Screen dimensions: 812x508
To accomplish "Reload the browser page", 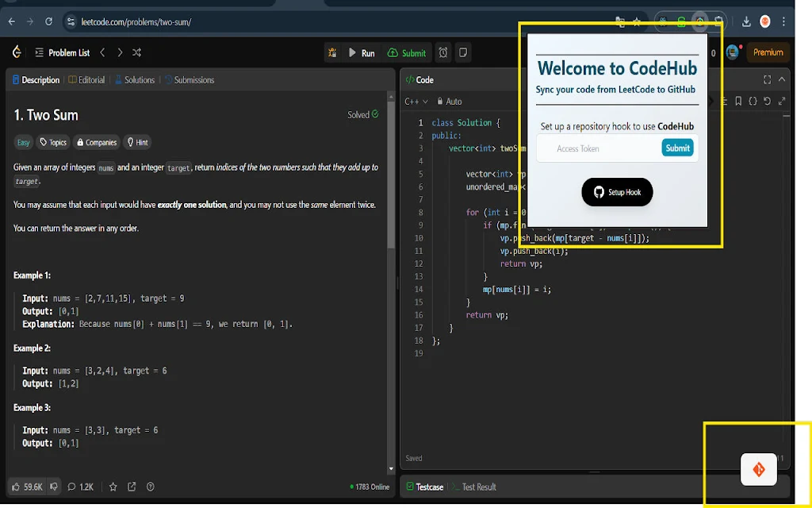I will [48, 21].
